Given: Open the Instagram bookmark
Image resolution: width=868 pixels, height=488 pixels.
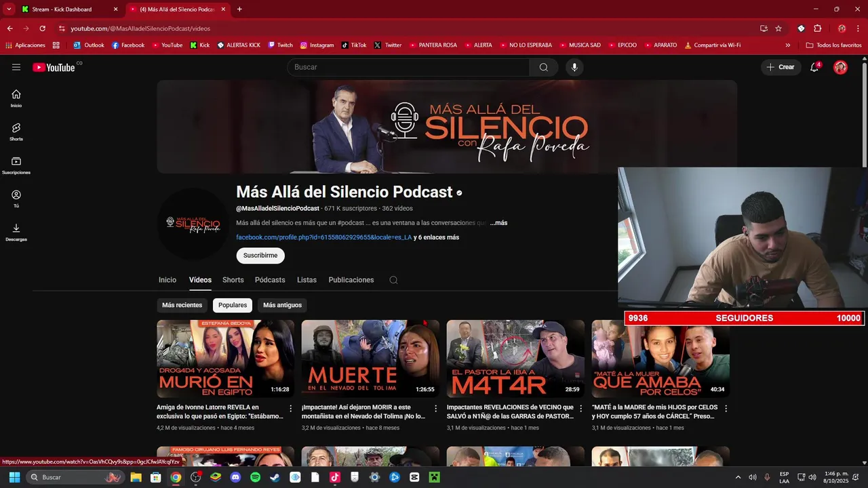Looking at the screenshot, I should [317, 45].
